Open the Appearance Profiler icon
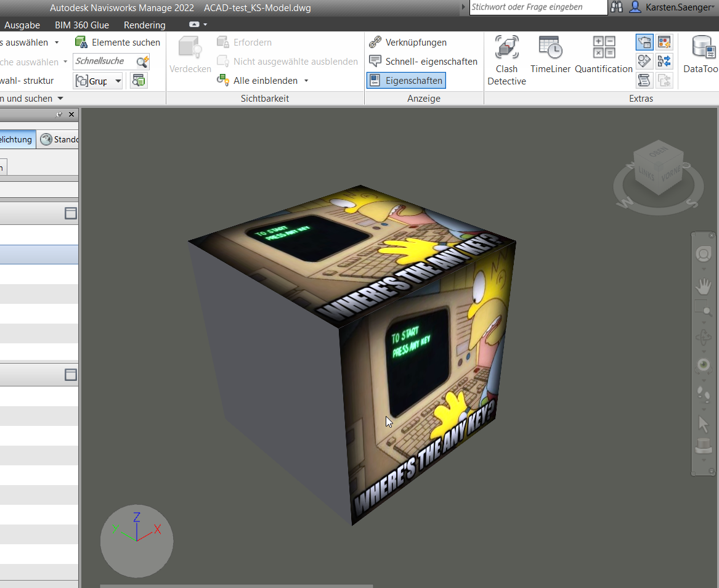 (x=664, y=43)
